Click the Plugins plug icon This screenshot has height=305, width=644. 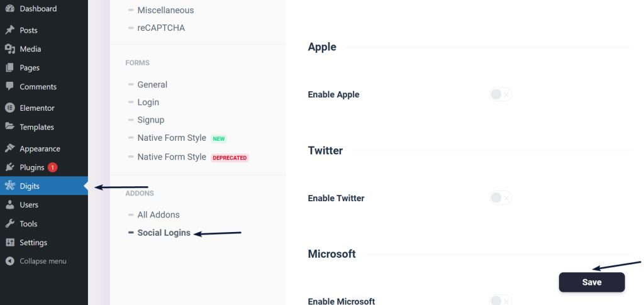[x=10, y=167]
